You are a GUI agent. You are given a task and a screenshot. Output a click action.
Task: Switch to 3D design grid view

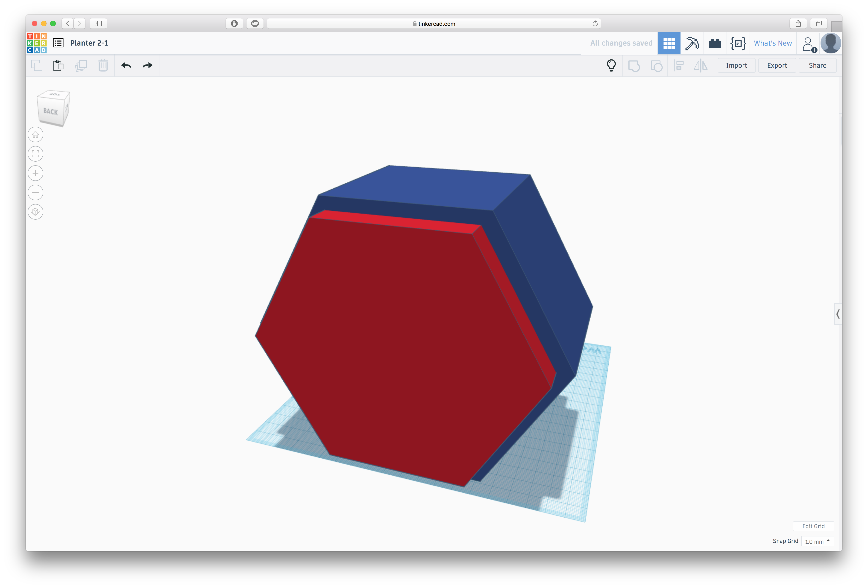[669, 43]
